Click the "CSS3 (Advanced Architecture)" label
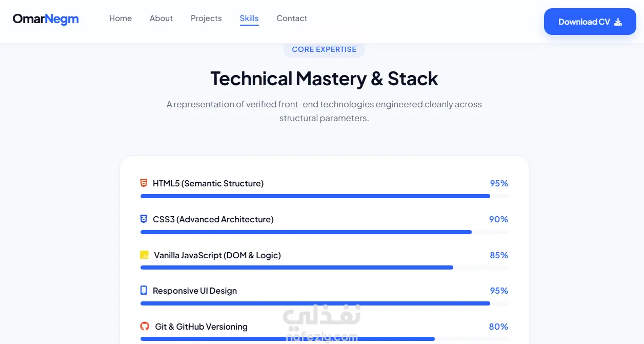The width and height of the screenshot is (644, 344). [x=213, y=219]
